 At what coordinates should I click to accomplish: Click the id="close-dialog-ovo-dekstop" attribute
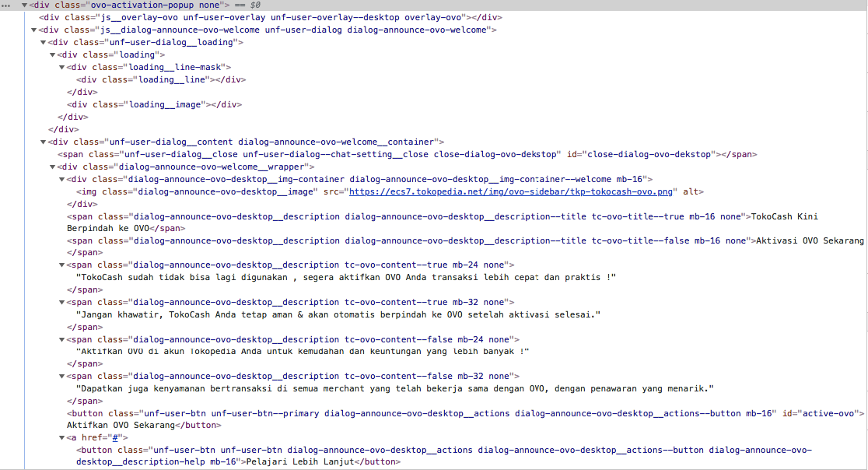click(x=641, y=154)
